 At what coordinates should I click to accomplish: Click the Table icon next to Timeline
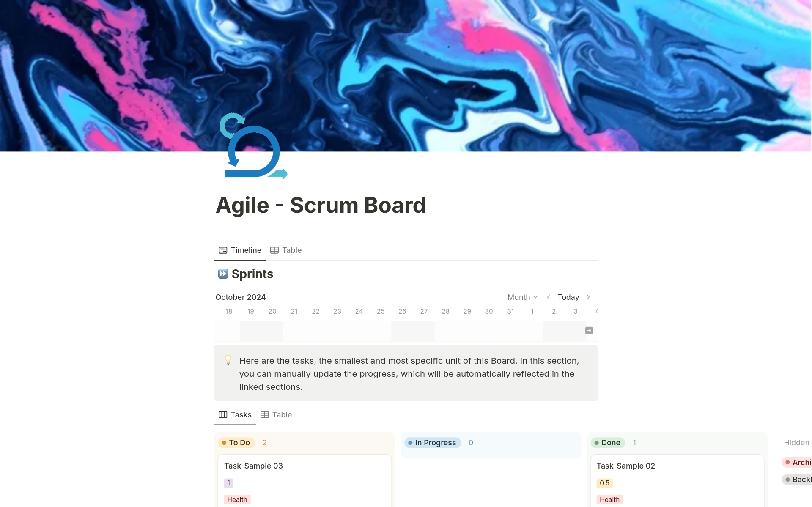pos(275,250)
